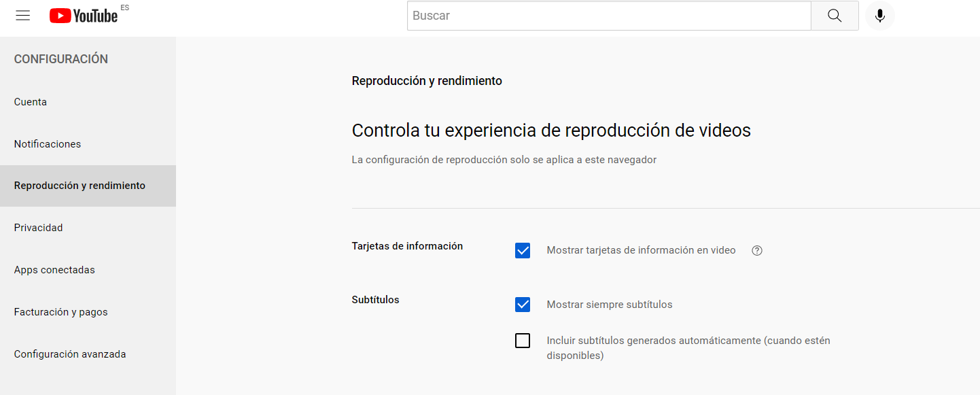Open Configuración avanzada section

pyautogui.click(x=88, y=354)
